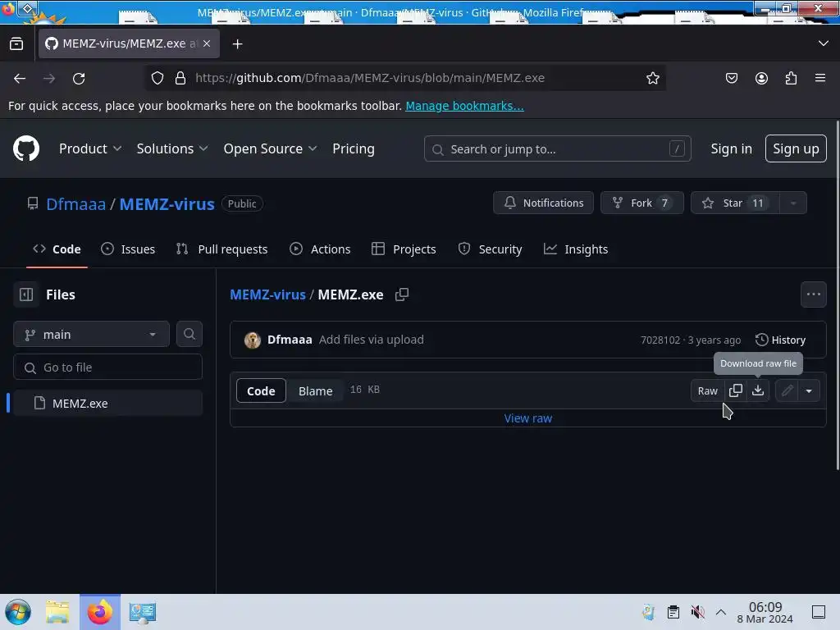View commit History for MEMZ.exe
Viewport: 840px width, 630px height.
(781, 340)
